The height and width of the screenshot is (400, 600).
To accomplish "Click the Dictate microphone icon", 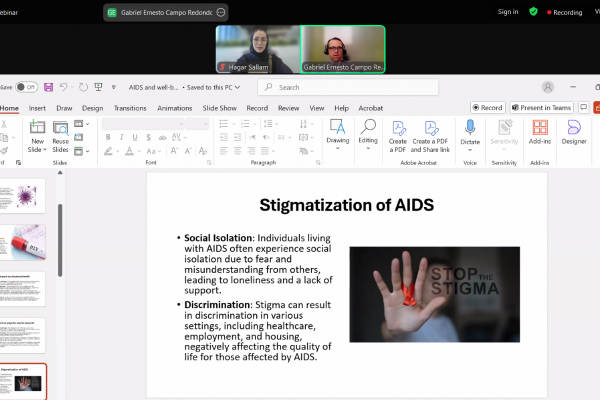I will pos(470,127).
